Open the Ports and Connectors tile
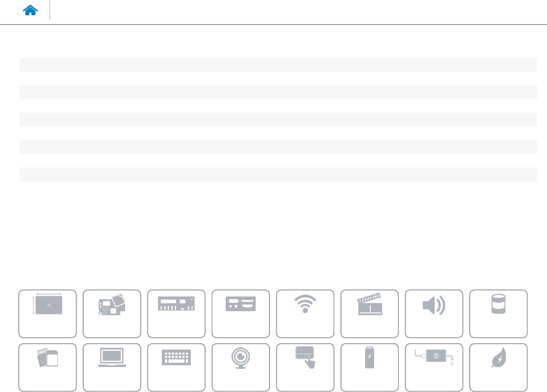 pyautogui.click(x=240, y=313)
